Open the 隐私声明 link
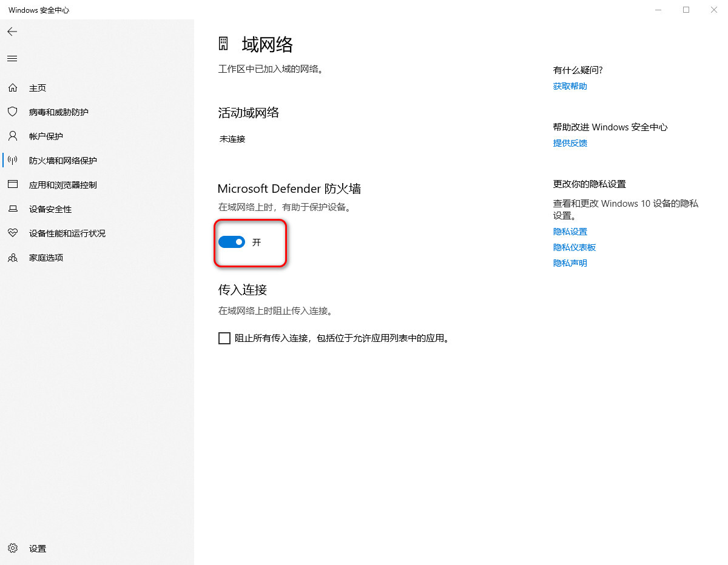The image size is (728, 565). point(570,263)
